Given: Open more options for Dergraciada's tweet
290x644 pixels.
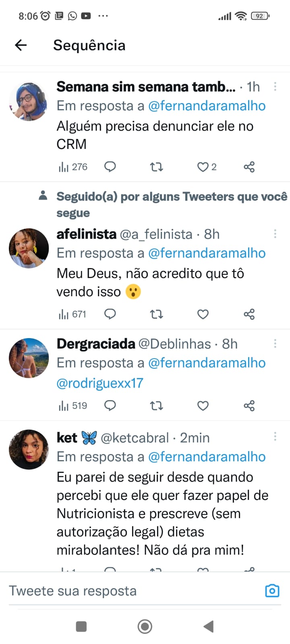Looking at the screenshot, I should 275,343.
